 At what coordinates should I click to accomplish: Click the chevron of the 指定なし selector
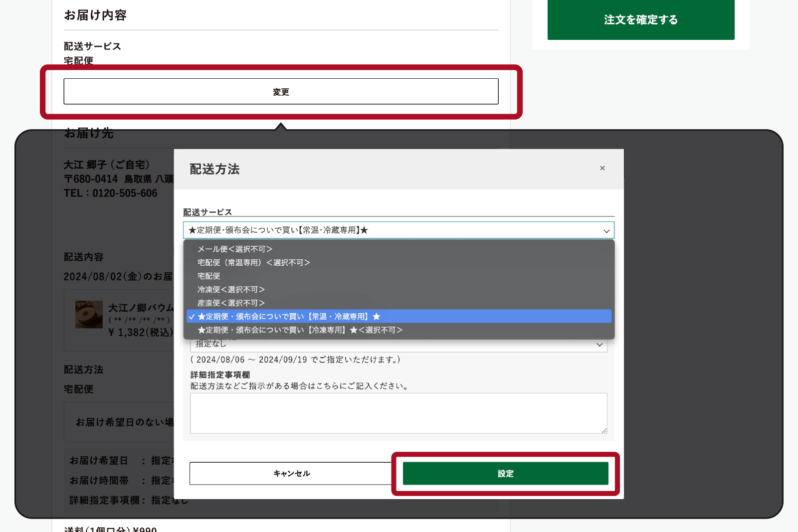(x=599, y=345)
